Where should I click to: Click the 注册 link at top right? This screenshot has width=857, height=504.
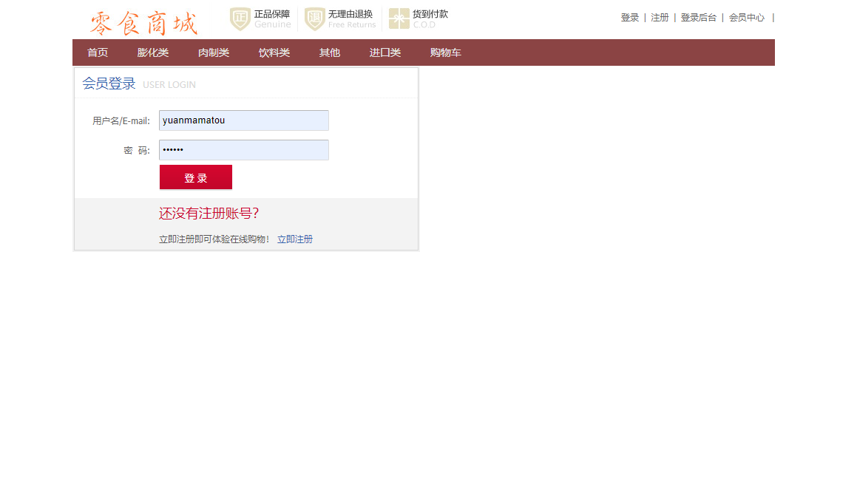pyautogui.click(x=660, y=17)
